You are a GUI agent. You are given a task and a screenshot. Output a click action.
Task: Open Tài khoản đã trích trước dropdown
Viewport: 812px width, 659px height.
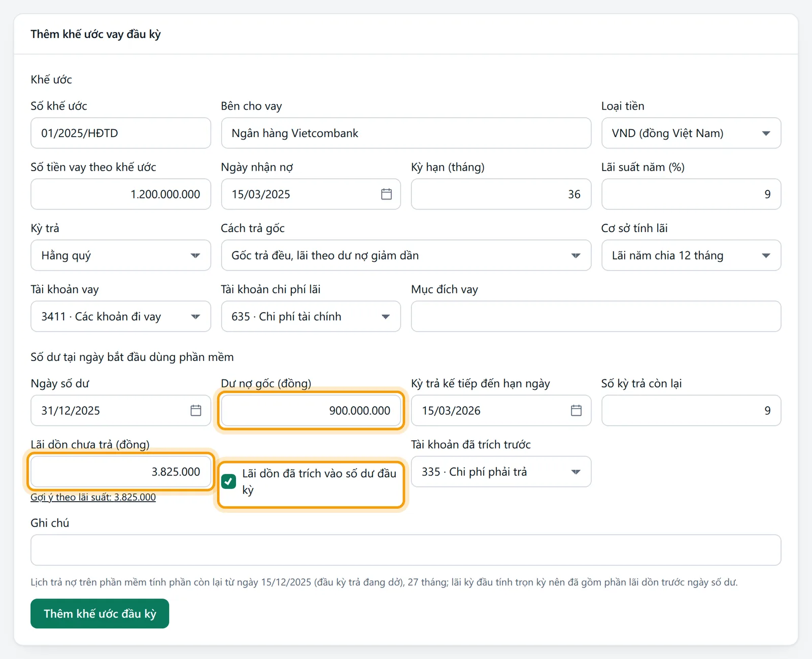501,472
